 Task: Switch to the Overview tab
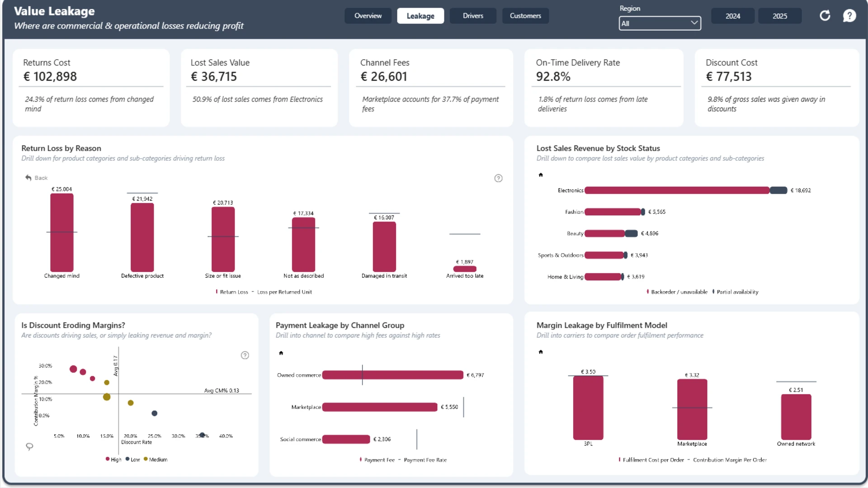point(368,16)
